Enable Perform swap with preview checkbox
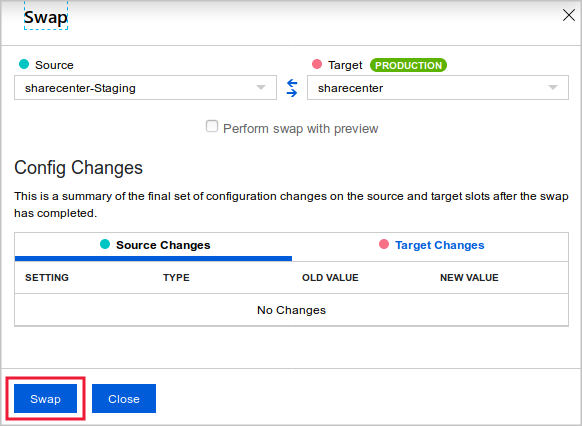The image size is (582, 426). pos(212,126)
